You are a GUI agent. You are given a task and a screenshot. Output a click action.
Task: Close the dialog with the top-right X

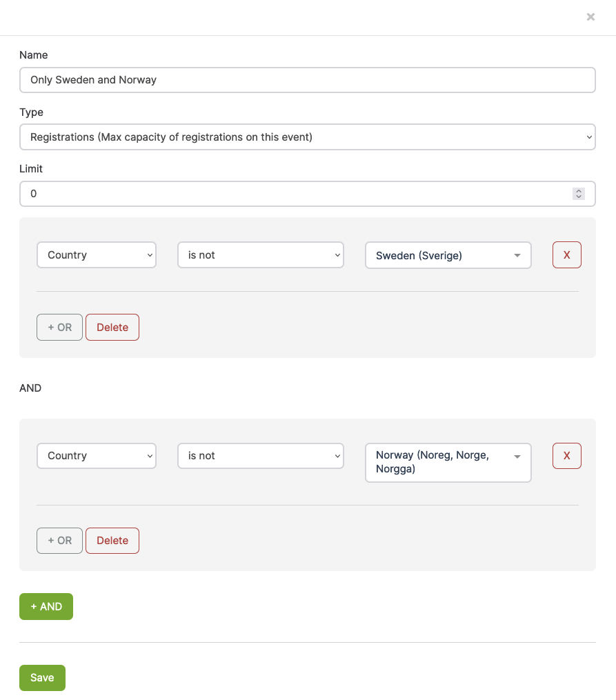click(x=590, y=17)
